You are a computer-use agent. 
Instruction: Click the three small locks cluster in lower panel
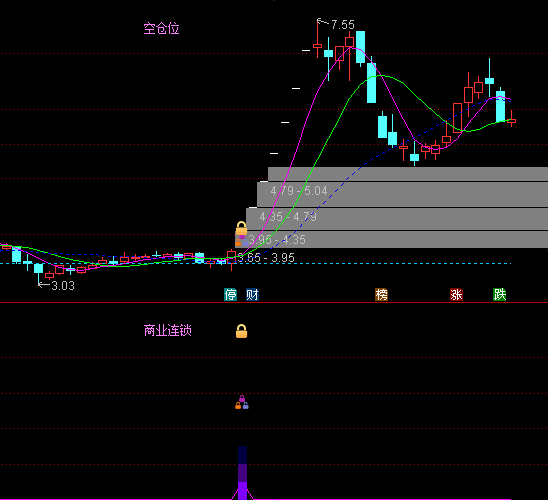pyautogui.click(x=242, y=402)
